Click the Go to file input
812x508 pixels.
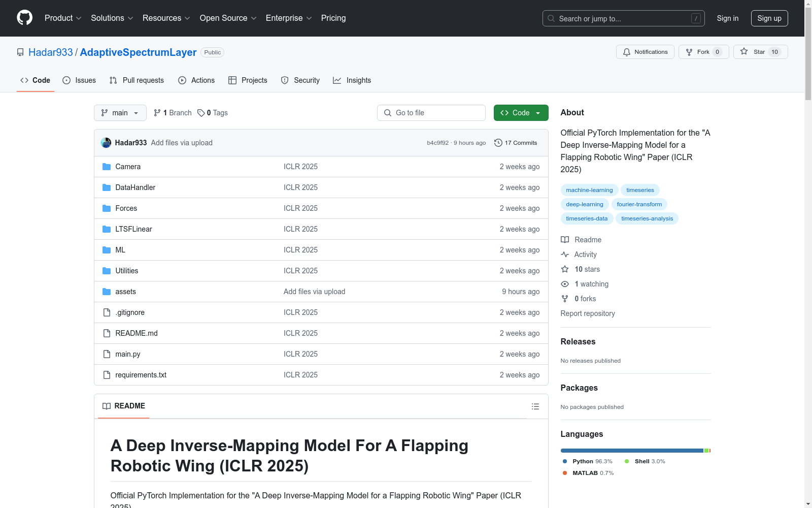coord(431,113)
